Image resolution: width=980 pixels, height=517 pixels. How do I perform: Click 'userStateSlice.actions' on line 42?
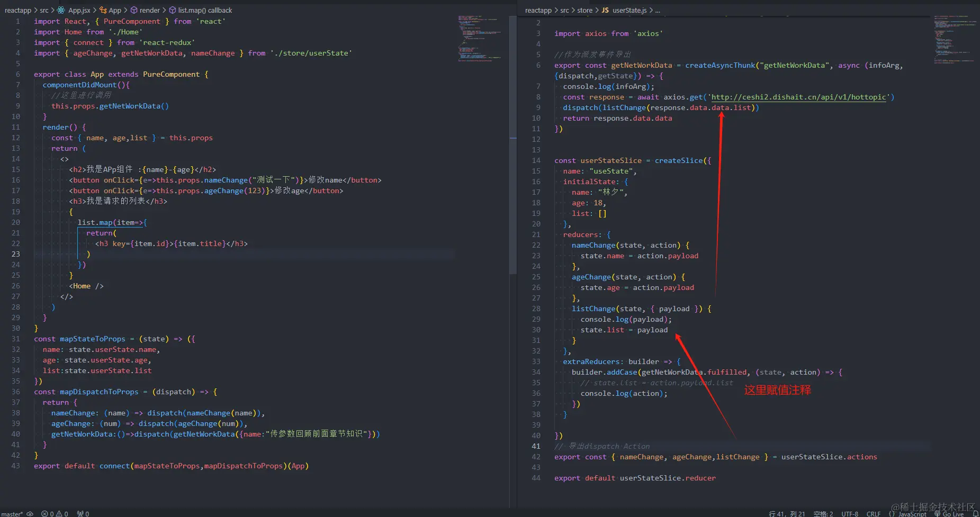click(x=829, y=457)
